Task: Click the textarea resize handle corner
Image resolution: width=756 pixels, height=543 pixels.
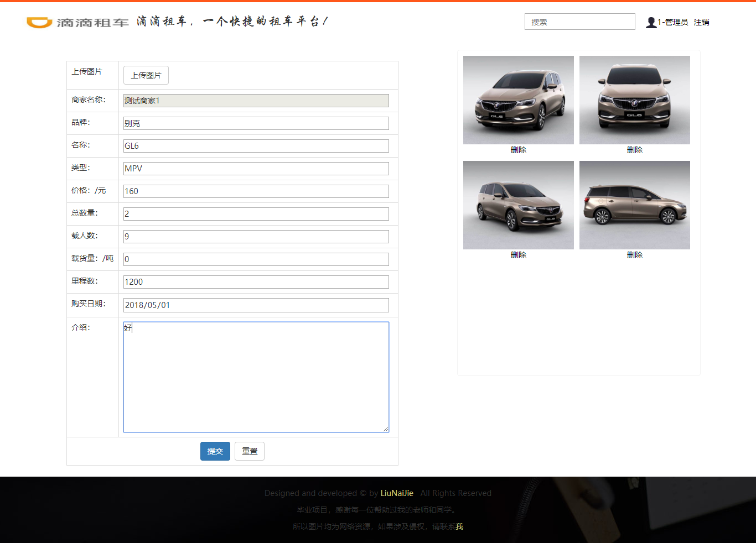Action: click(x=386, y=429)
